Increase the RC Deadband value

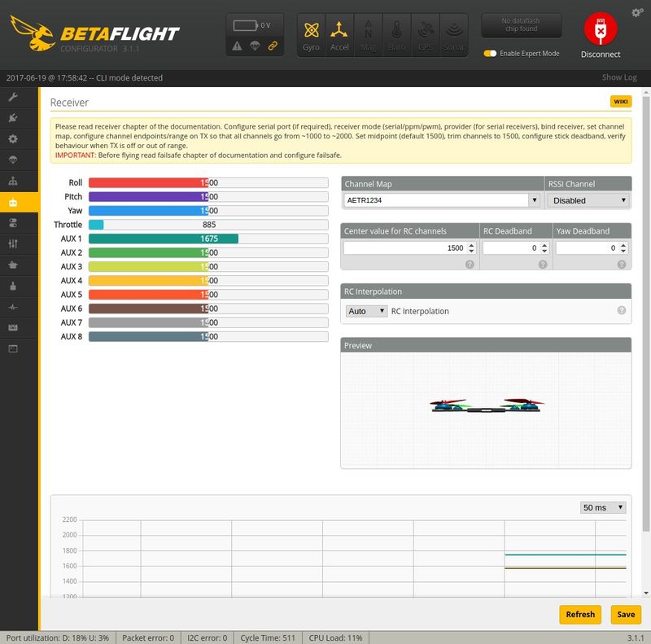pos(544,245)
